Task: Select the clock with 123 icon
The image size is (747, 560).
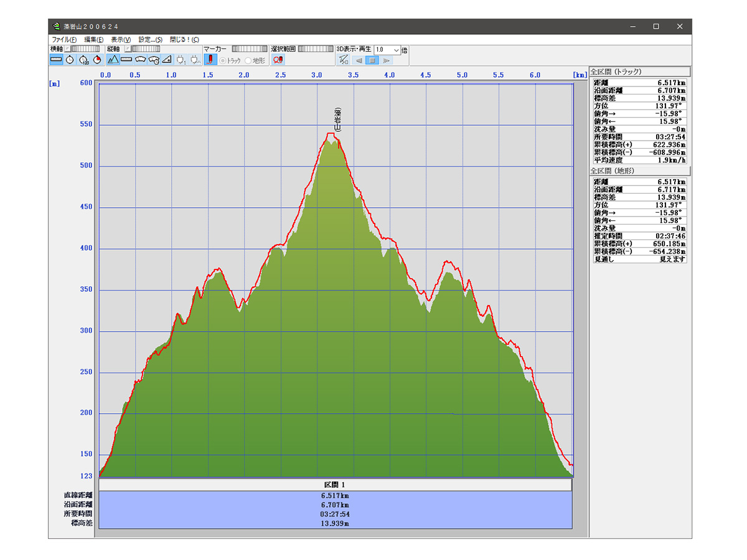Action: coord(83,60)
